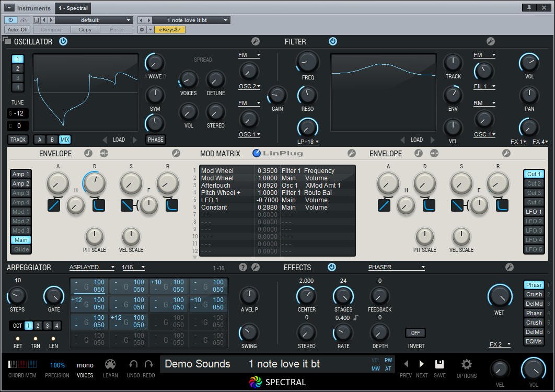Screen dimensions: 555x392
Task: Adjust the filter FREQ knob
Action: (307, 62)
